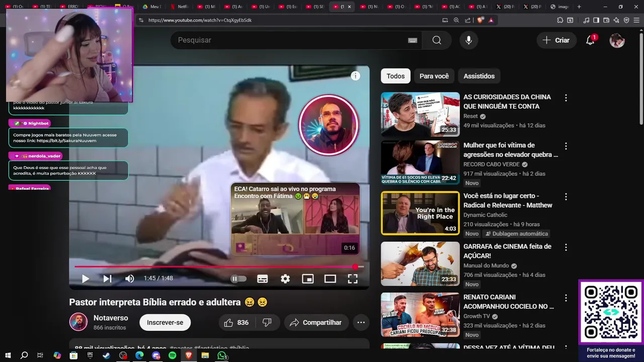644x362 pixels.
Task: Switch to the image browser tab
Action: 559,7
